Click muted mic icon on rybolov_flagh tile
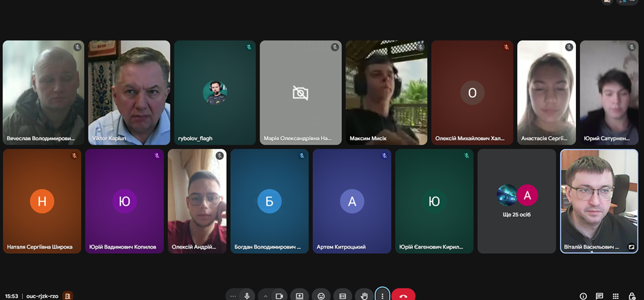Image resolution: width=644 pixels, height=300 pixels. 249,48
